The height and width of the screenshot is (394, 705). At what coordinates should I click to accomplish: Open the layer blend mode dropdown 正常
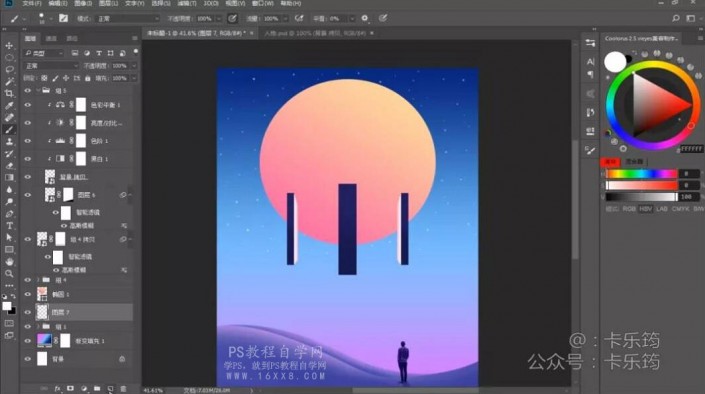(51, 66)
